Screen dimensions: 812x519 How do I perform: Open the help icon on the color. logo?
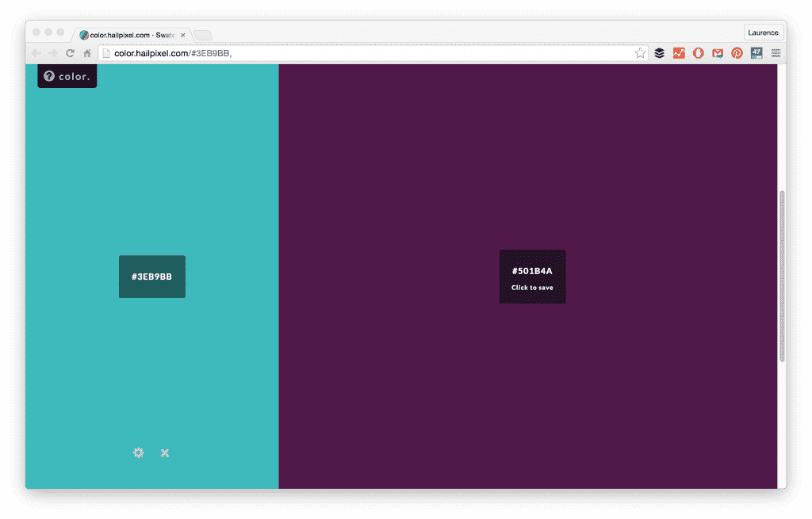tap(50, 76)
